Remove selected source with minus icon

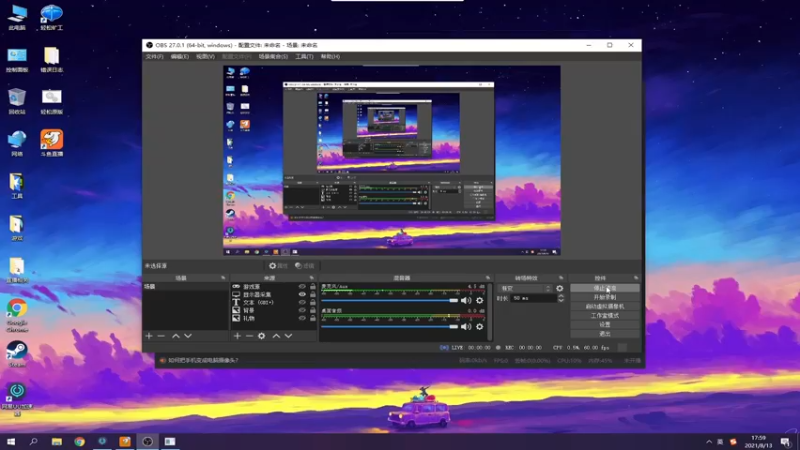[249, 336]
